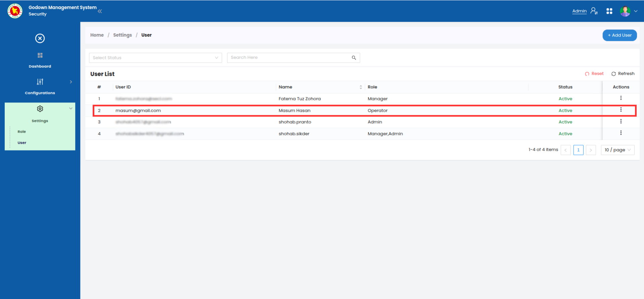Click the Godown Management System logo

pyautogui.click(x=15, y=11)
